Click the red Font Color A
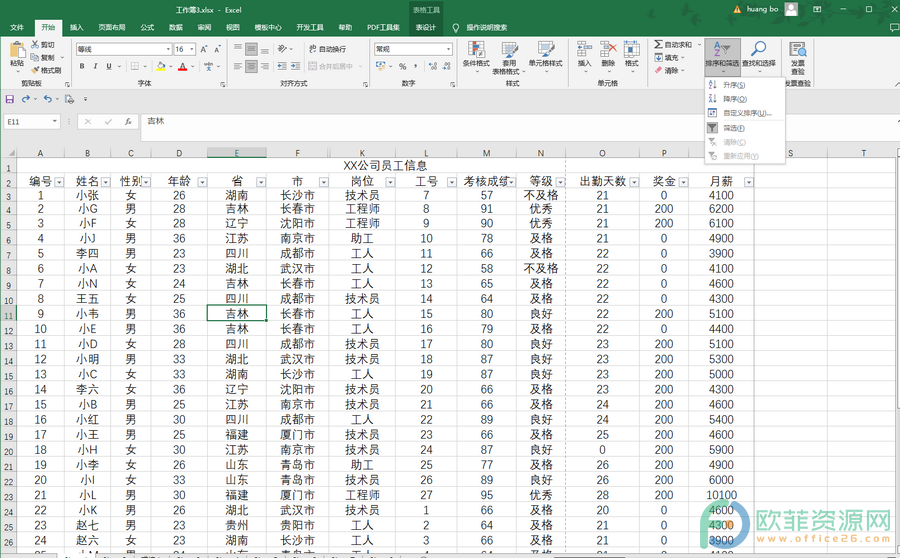Image resolution: width=900 pixels, height=558 pixels. tap(183, 66)
